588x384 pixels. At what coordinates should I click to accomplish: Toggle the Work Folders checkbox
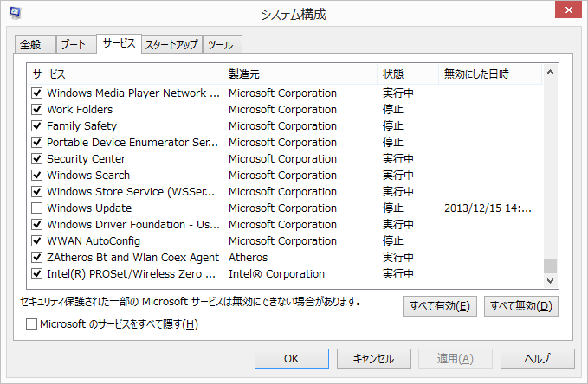[36, 109]
